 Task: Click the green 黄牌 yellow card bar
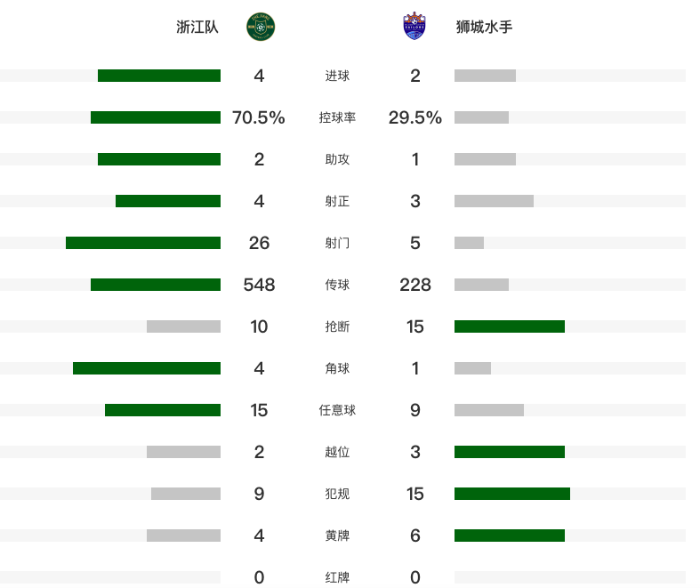[x=510, y=536]
